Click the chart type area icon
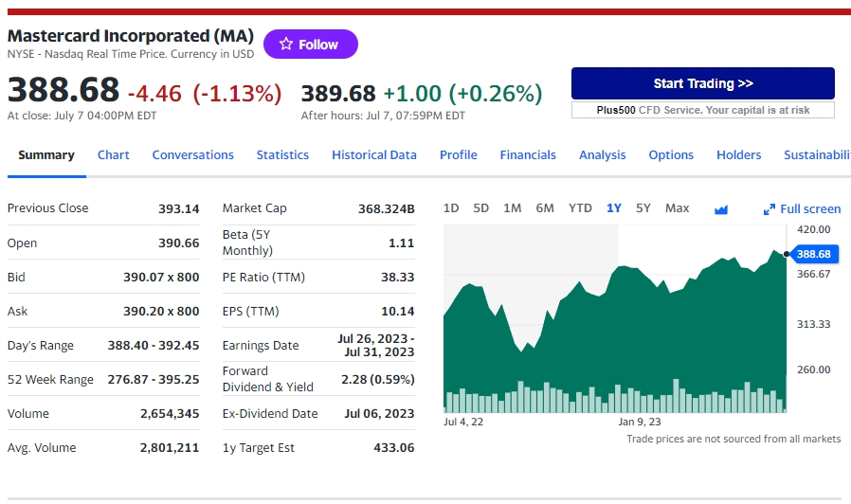This screenshot has height=504, width=851. click(721, 209)
